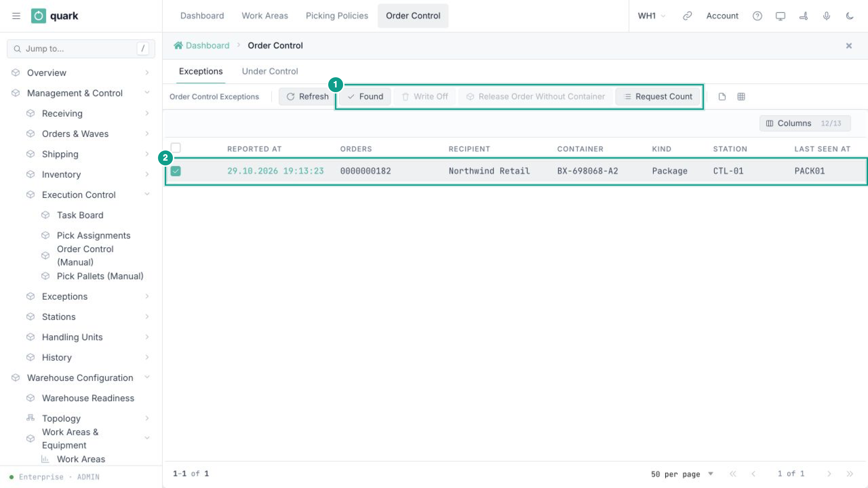Image resolution: width=868 pixels, height=488 pixels.
Task: Click the reported timestamp 29.10.2026 19:13:23
Action: pyautogui.click(x=275, y=171)
